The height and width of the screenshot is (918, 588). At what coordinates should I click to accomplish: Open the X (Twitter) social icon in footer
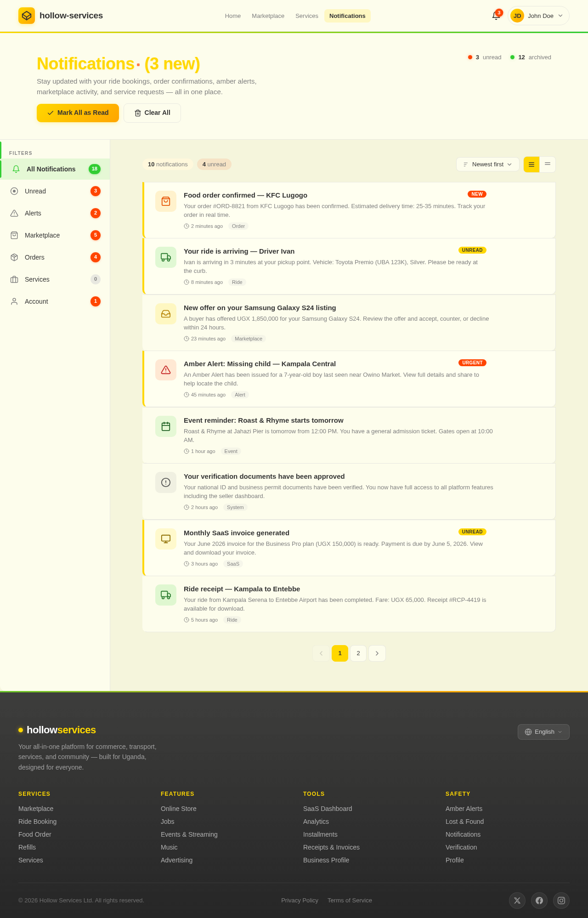(x=517, y=901)
